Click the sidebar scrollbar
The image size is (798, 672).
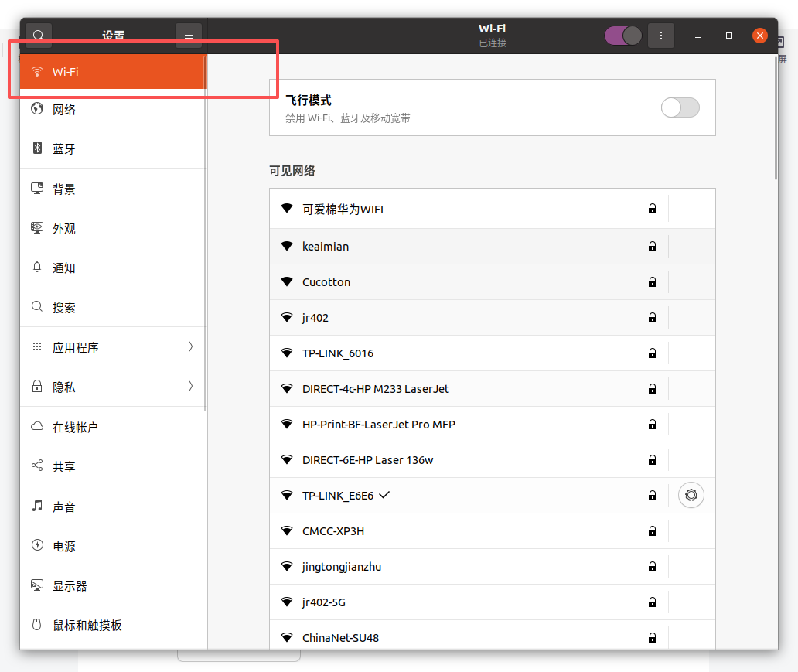point(205,234)
